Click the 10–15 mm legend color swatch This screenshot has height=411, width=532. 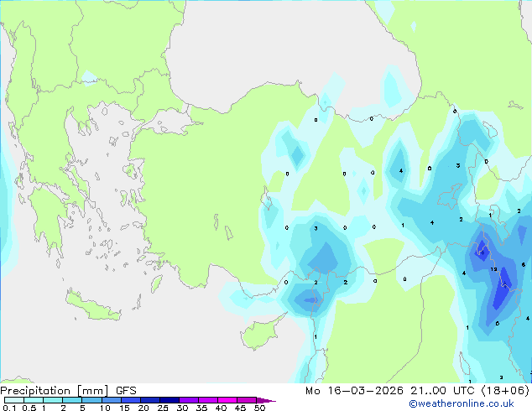111,400
